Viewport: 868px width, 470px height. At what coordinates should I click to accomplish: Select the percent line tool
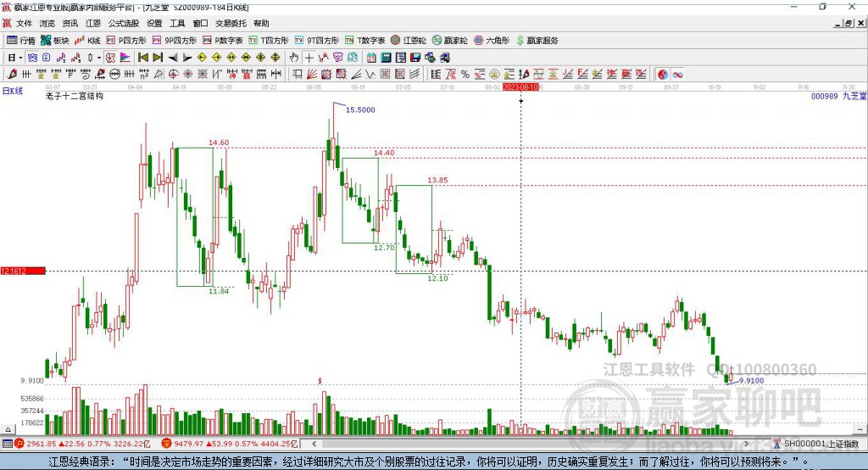(465, 75)
